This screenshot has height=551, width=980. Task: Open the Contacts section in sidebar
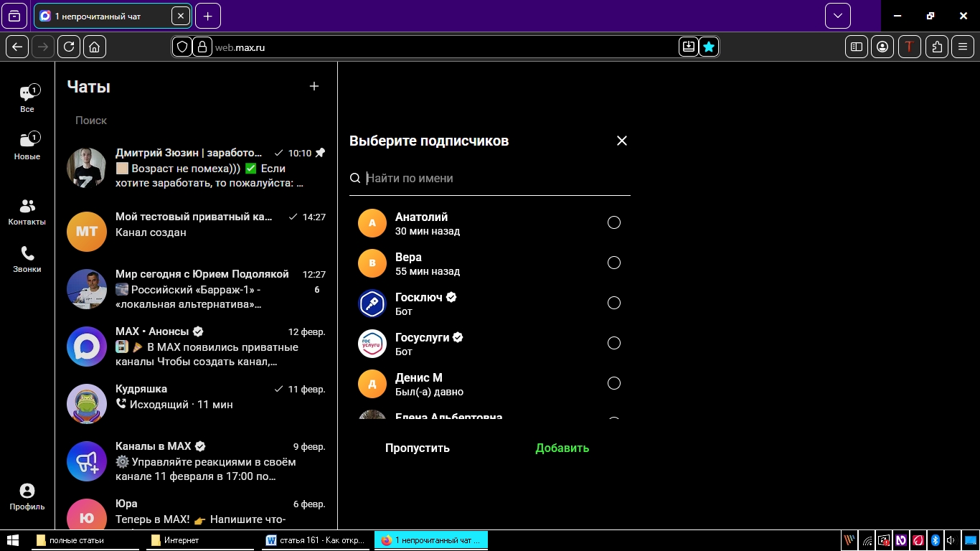pos(27,212)
